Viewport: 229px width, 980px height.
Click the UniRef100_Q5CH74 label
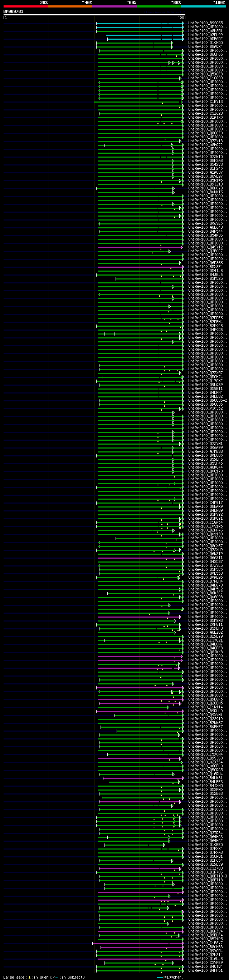pos(205,377)
